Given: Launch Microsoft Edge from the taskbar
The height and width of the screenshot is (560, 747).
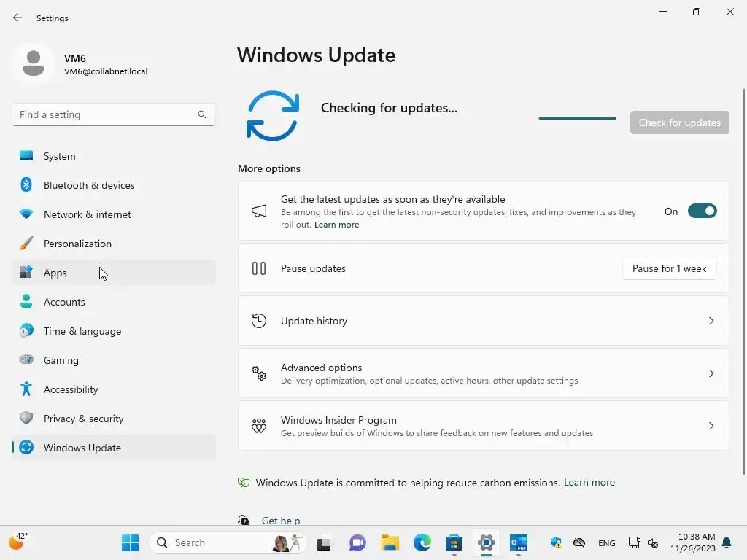Looking at the screenshot, I should 422,542.
